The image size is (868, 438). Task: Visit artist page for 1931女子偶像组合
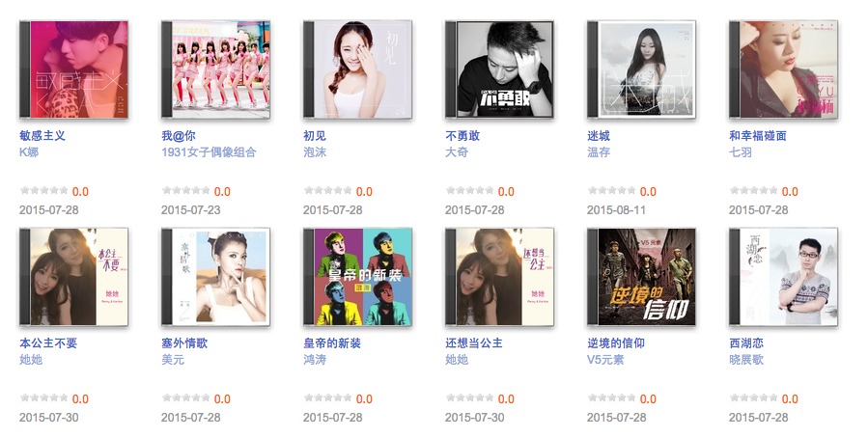209,152
